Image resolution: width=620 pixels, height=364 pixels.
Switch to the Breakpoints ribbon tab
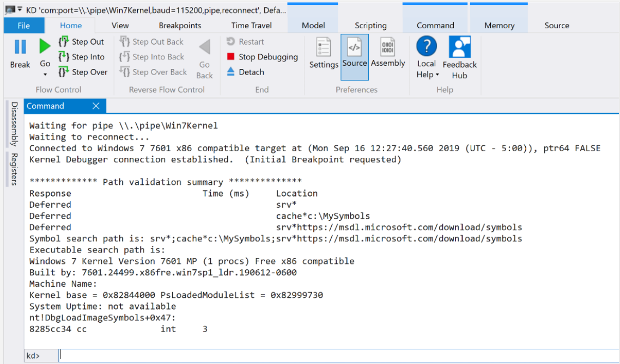180,26
